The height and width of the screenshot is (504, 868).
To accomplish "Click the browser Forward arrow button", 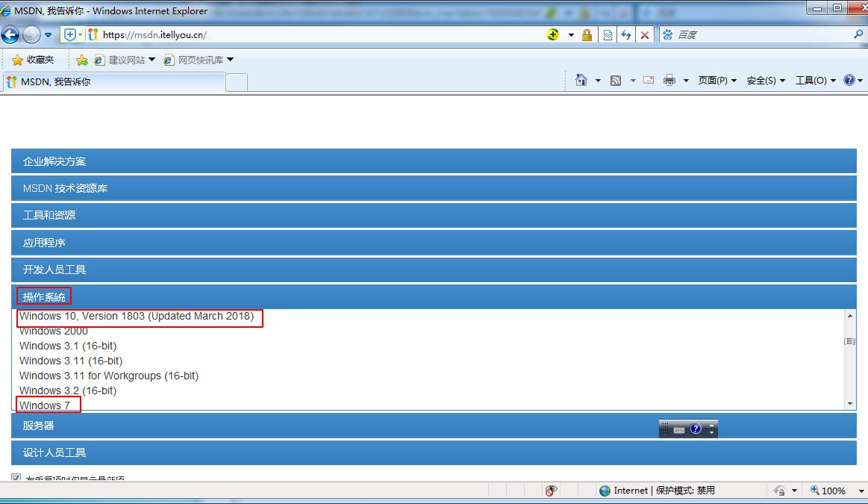I will 31,35.
